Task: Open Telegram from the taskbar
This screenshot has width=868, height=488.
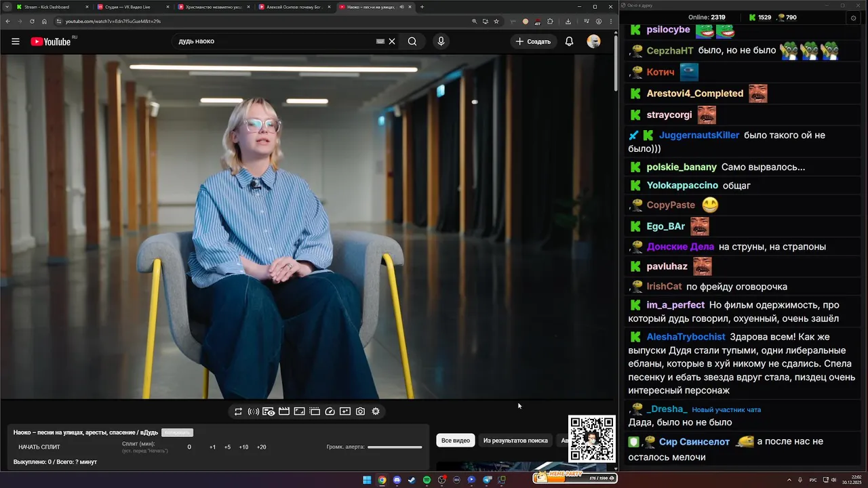Action: pyautogui.click(x=487, y=480)
